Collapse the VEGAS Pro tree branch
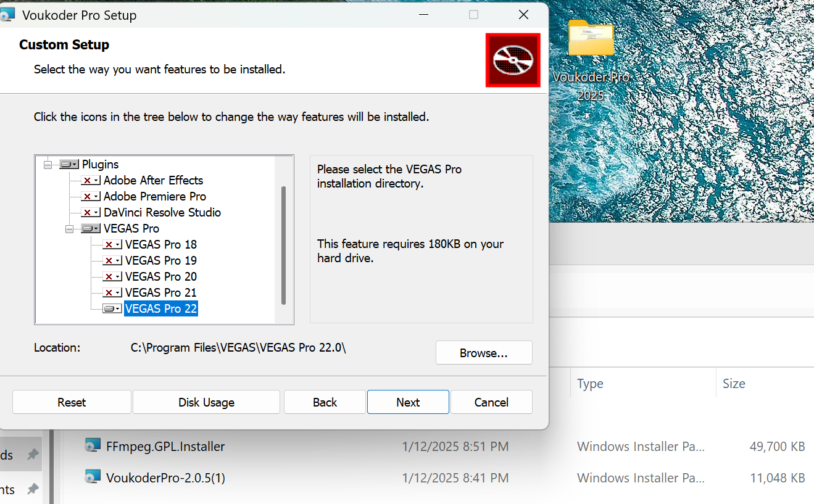 (69, 229)
